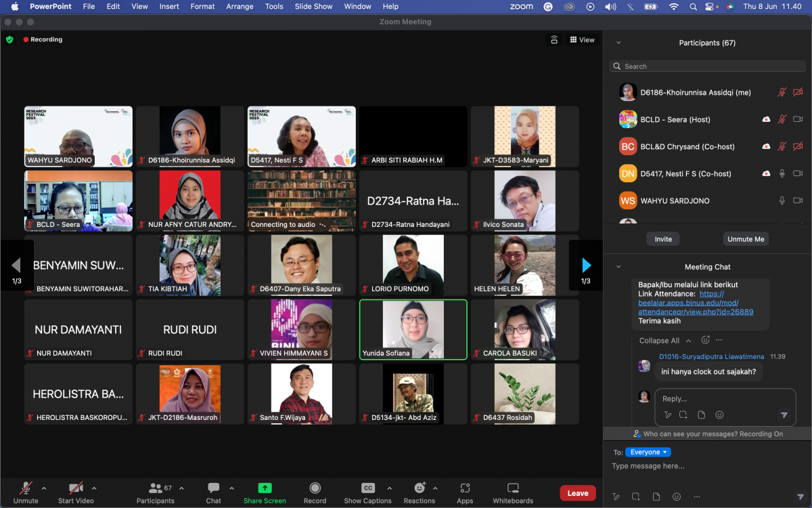Viewport: 812px width, 508px height.
Task: Toggle Start Video camera on
Action: point(76,493)
